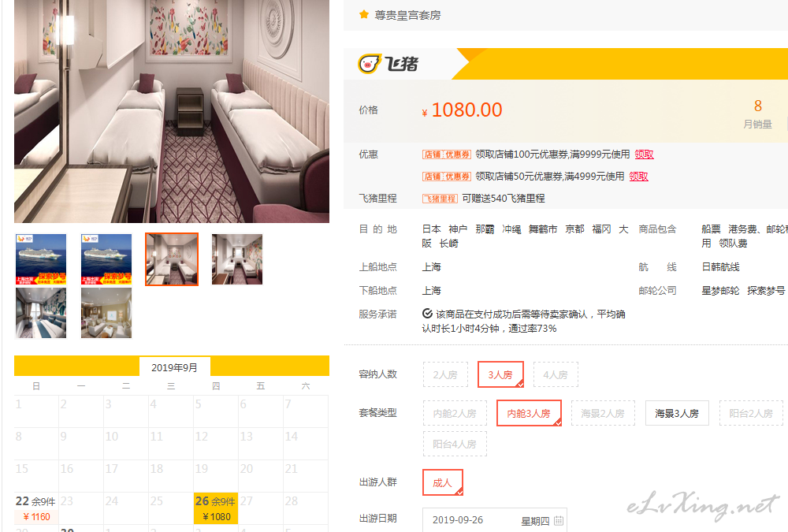Click the Fliggy pig logo icon
The image size is (788, 532).
tap(369, 64)
